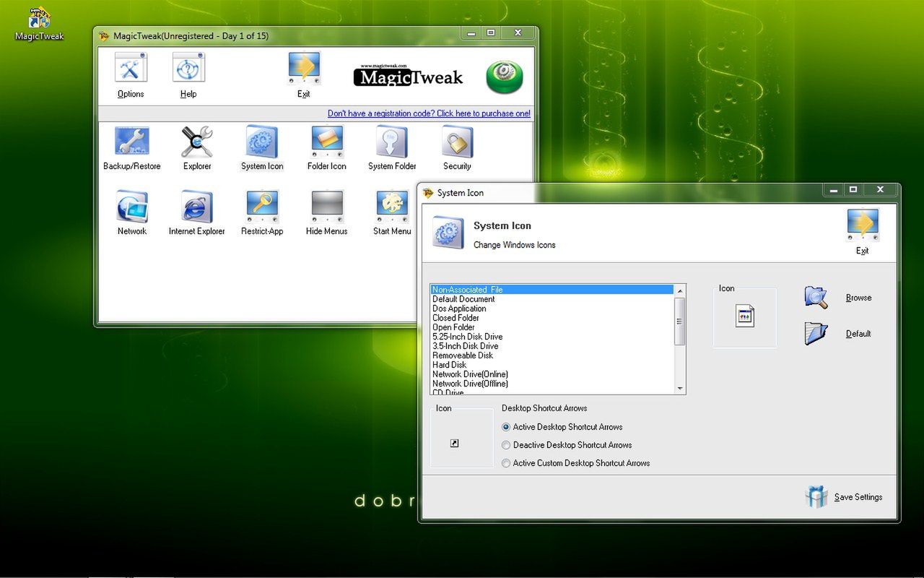The width and height of the screenshot is (924, 578).
Task: Select Network Drive(Offline) entry
Action: click(552, 384)
